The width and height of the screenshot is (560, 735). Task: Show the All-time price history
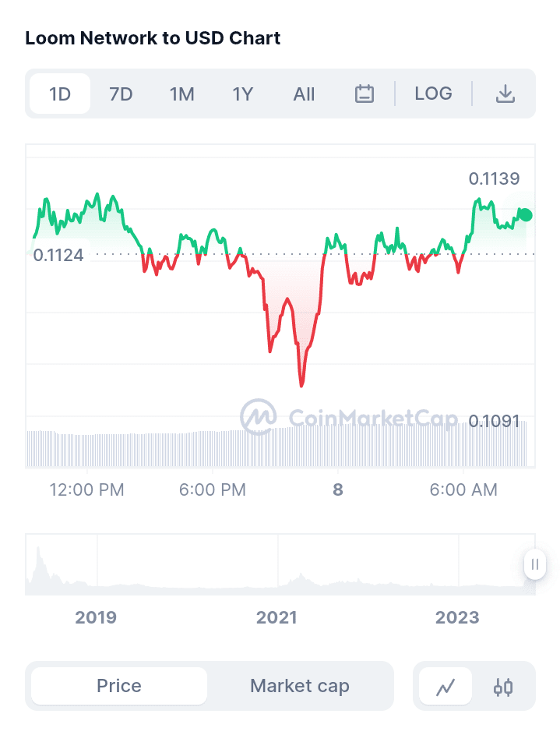[304, 94]
